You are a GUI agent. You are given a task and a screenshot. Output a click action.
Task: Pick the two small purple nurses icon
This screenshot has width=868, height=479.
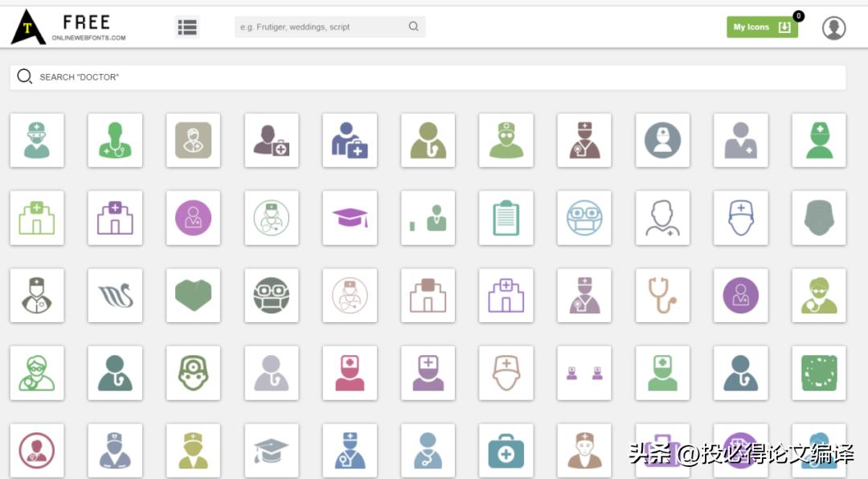584,373
